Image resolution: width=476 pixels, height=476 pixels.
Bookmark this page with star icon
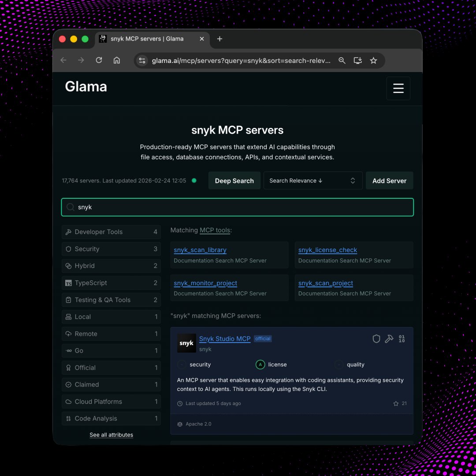[373, 60]
